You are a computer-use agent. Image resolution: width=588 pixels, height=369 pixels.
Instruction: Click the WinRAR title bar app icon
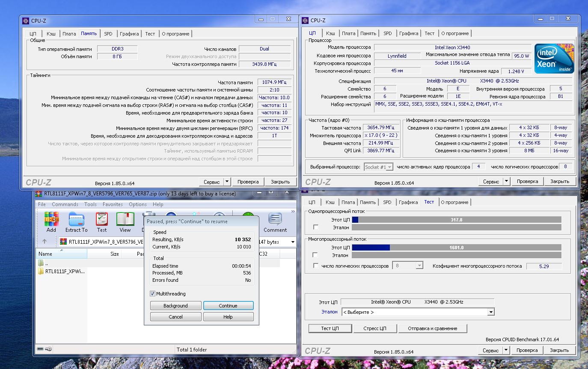click(x=38, y=193)
